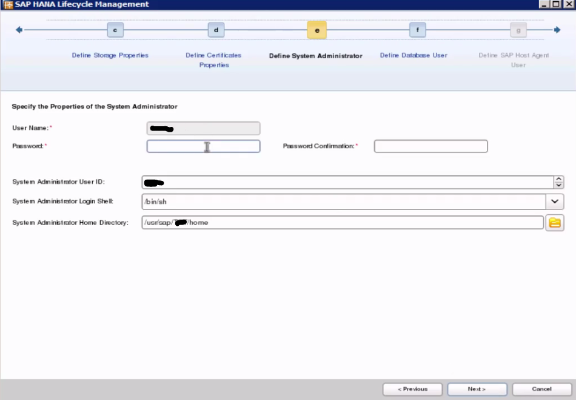This screenshot has height=400, width=576.
Task: Select the greyed roadmap step g box
Action: point(518,30)
